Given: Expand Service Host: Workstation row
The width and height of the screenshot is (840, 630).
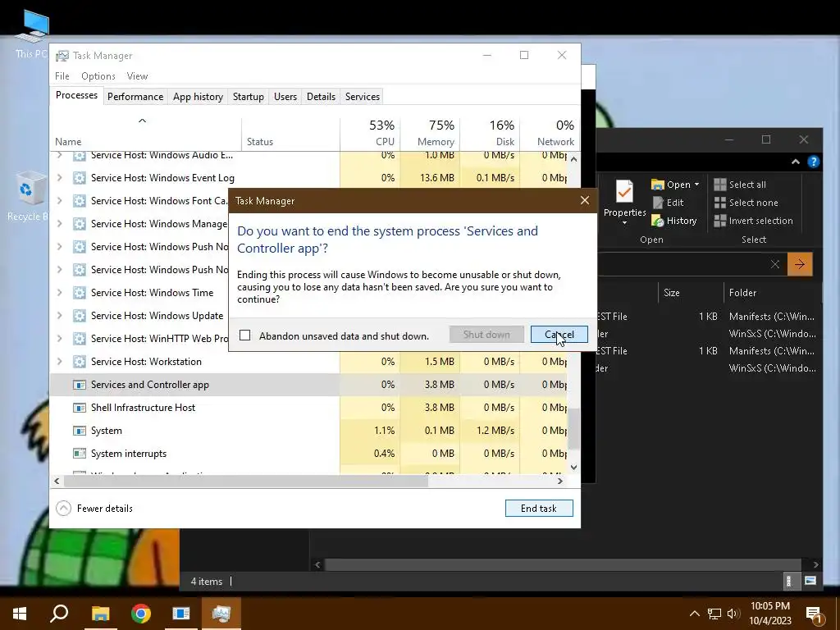Looking at the screenshot, I should click(59, 362).
